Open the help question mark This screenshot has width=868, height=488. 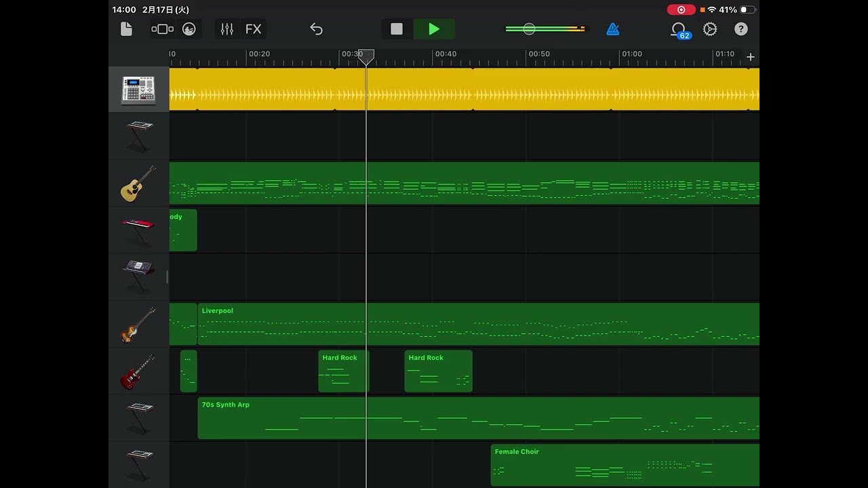[x=741, y=29]
